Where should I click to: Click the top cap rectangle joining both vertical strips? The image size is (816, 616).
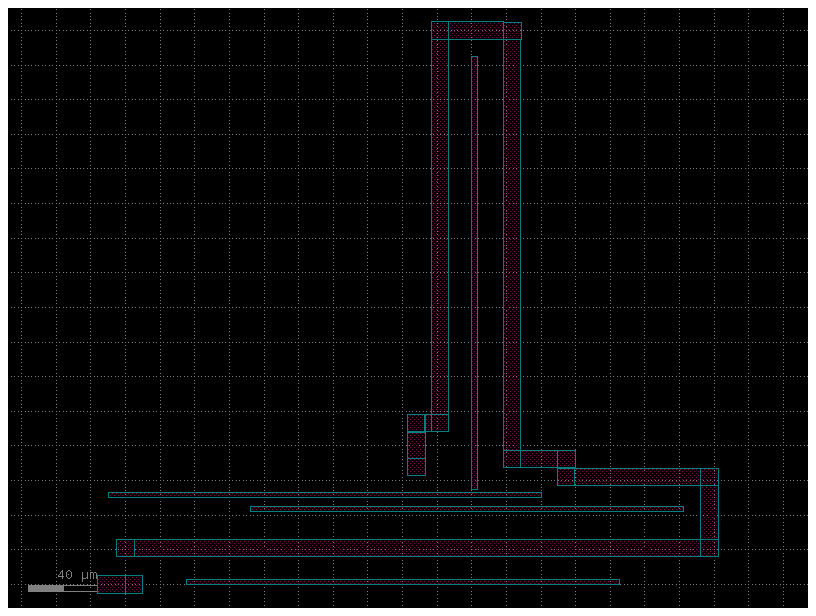point(476,30)
